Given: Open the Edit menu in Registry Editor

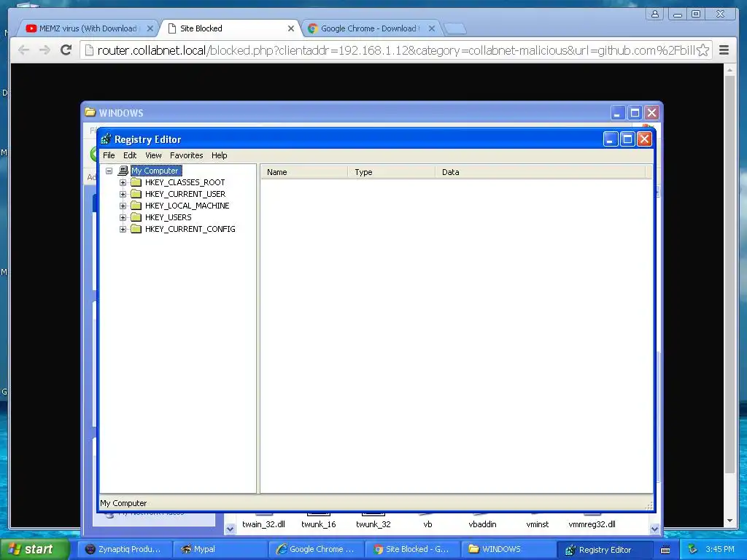Looking at the screenshot, I should (x=130, y=155).
